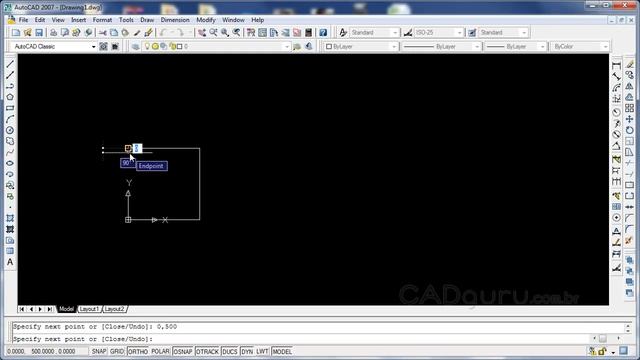Select the Arc draw tool
The width and height of the screenshot is (640, 360).
tap(10, 119)
